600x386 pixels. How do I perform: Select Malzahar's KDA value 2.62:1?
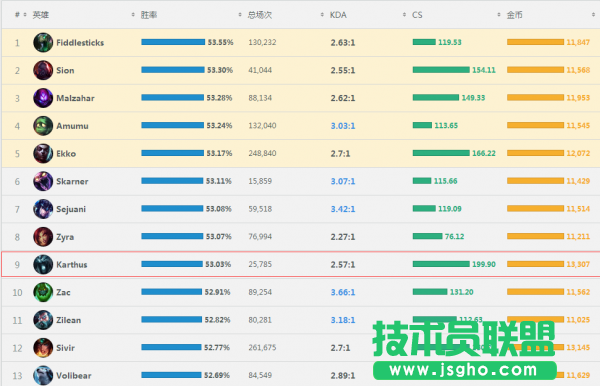click(343, 98)
